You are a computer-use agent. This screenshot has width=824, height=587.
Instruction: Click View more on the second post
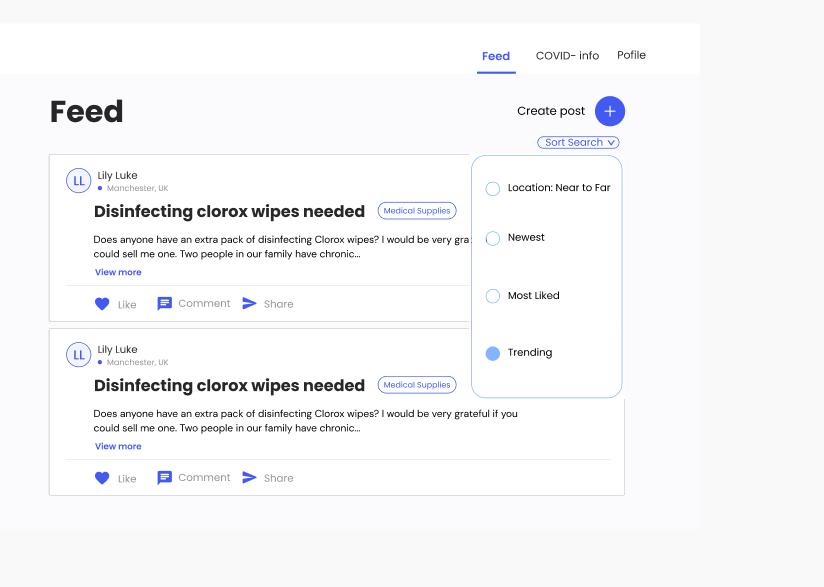pos(118,446)
